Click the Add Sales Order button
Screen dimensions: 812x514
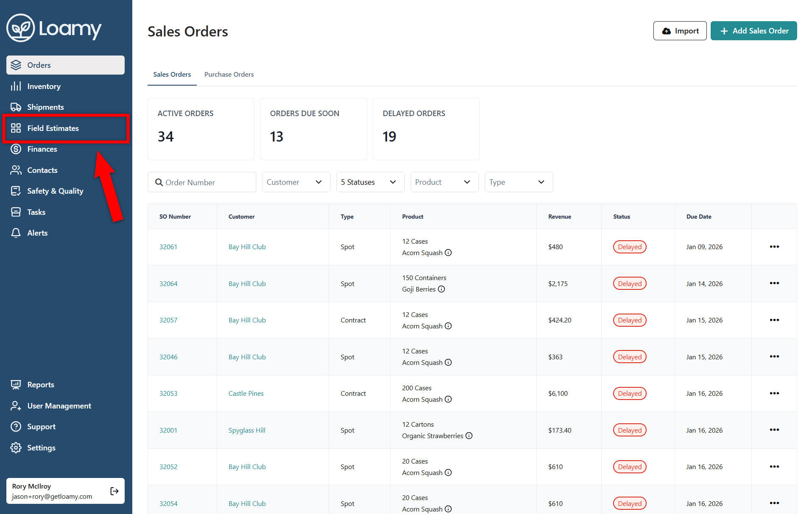[753, 31]
